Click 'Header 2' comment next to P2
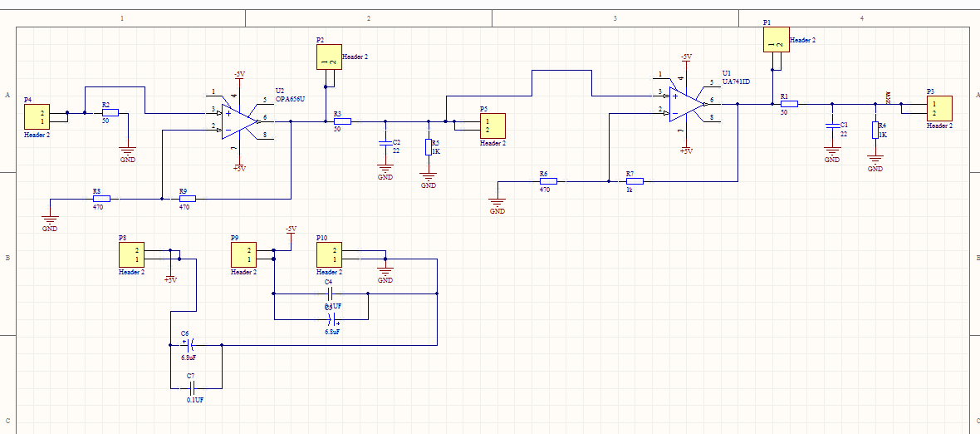The image size is (980, 434). 355,57
